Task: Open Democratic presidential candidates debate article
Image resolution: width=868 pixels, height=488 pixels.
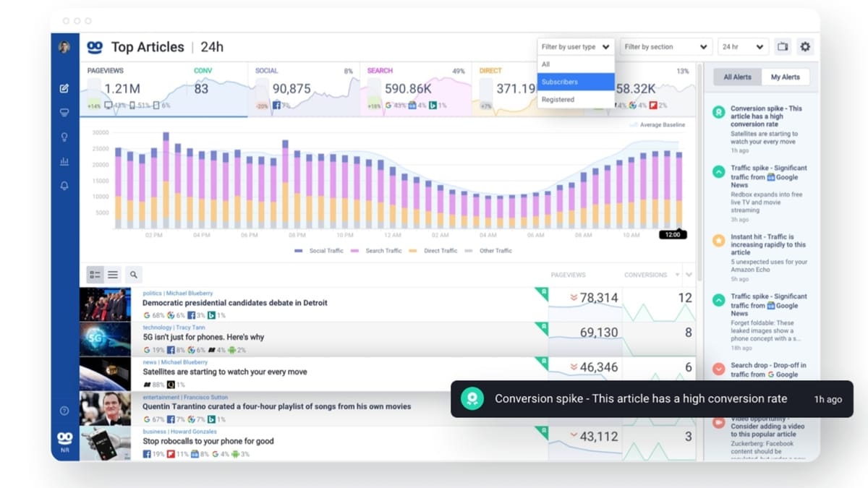Action: [x=235, y=303]
